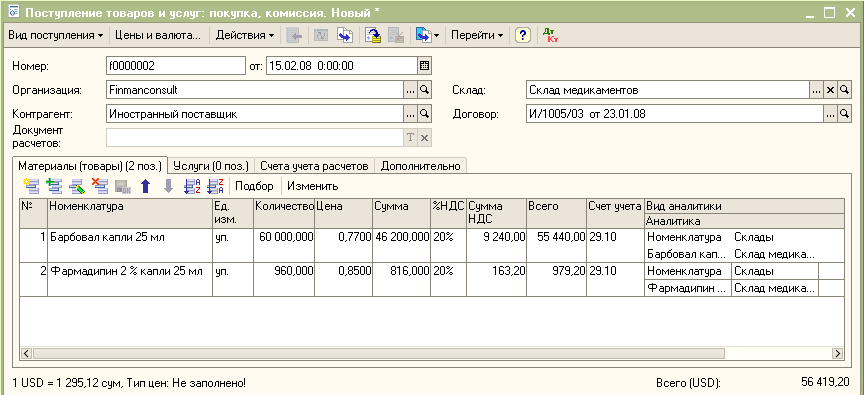This screenshot has width=864, height=395.
Task: Click the Цены и валюта... button
Action: (x=158, y=35)
